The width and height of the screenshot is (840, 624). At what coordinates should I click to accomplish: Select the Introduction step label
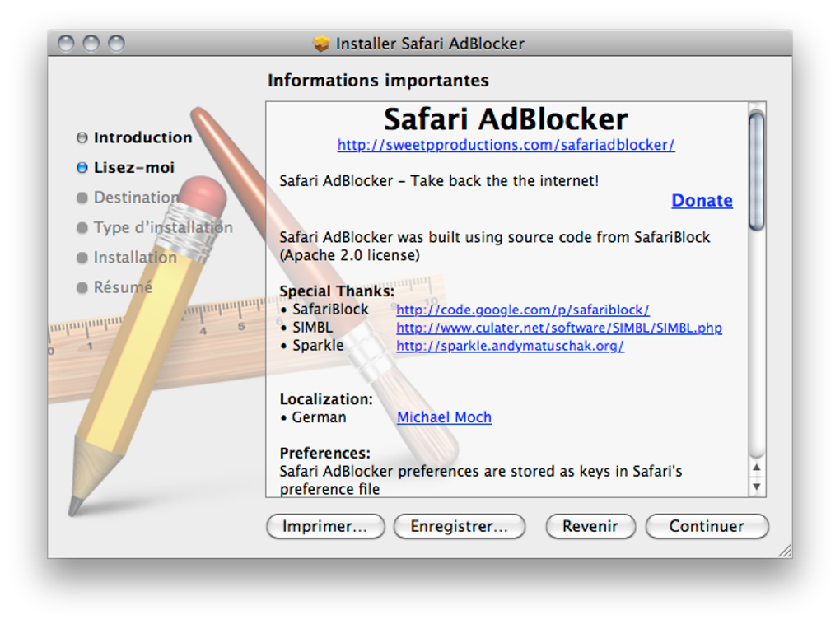click(142, 137)
